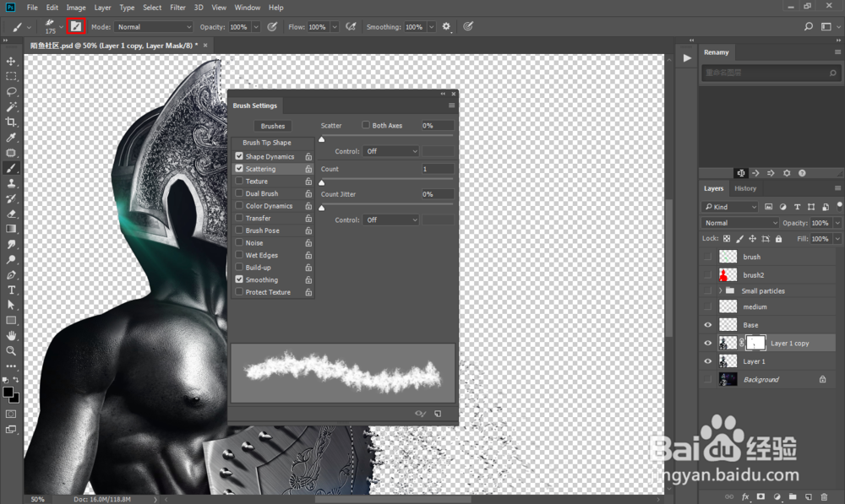Switch to the History tab
The width and height of the screenshot is (845, 504).
pos(745,188)
